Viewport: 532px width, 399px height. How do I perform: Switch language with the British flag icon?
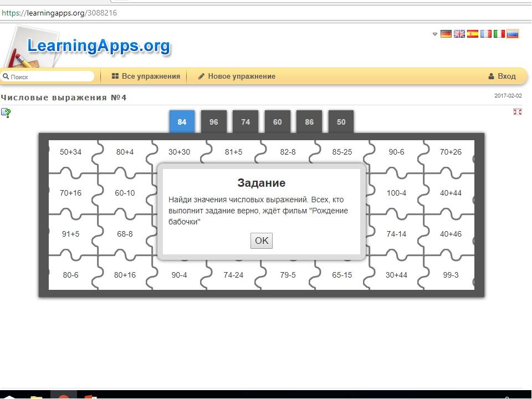coord(459,34)
